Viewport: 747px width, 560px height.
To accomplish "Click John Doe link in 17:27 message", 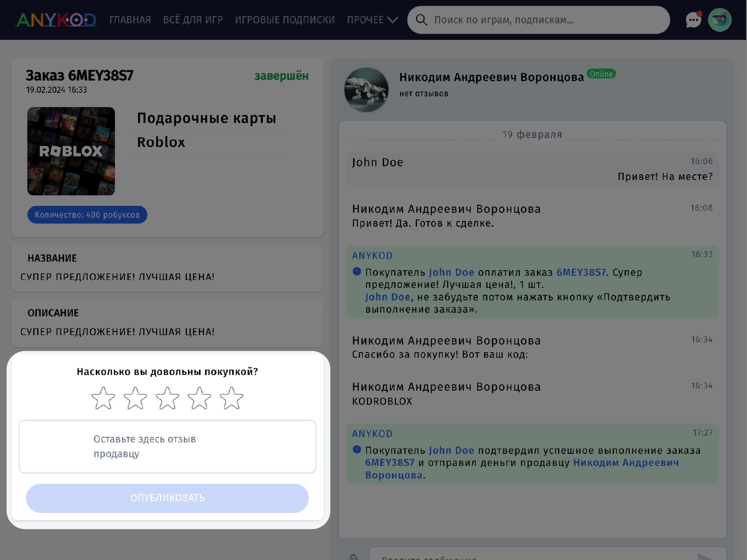I will 451,451.
